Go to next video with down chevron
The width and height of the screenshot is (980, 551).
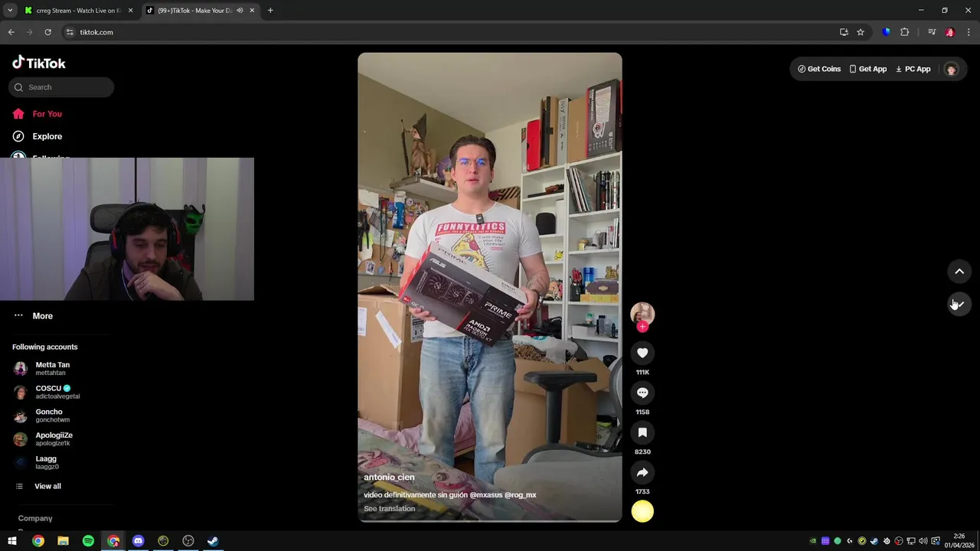(959, 304)
